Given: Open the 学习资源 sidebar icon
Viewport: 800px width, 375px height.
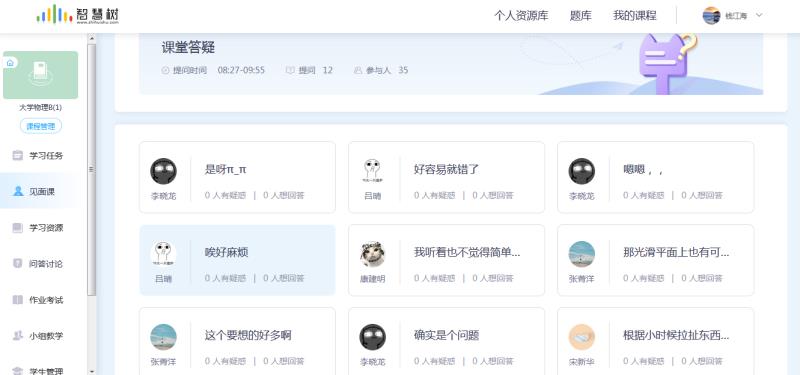Looking at the screenshot, I should (18, 228).
